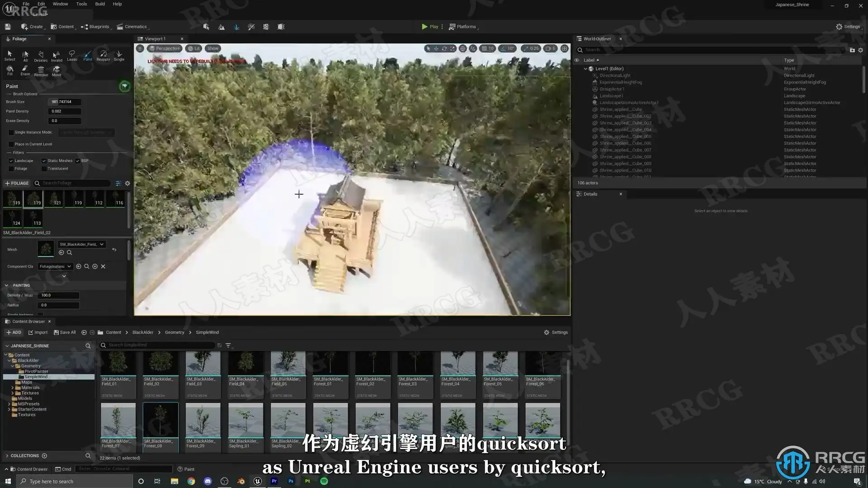Enable Single Instance Mode checkbox
This screenshot has width=868, height=488.
click(x=11, y=132)
